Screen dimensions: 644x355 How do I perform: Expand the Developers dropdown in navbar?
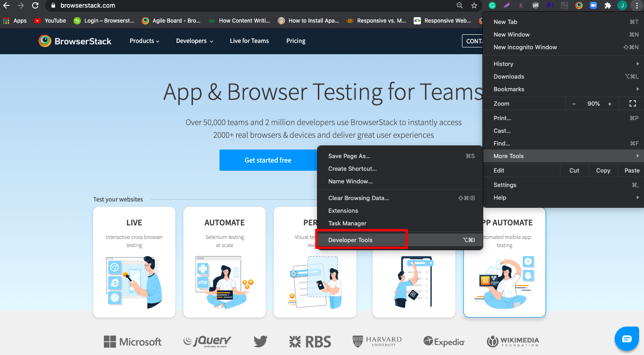point(195,41)
